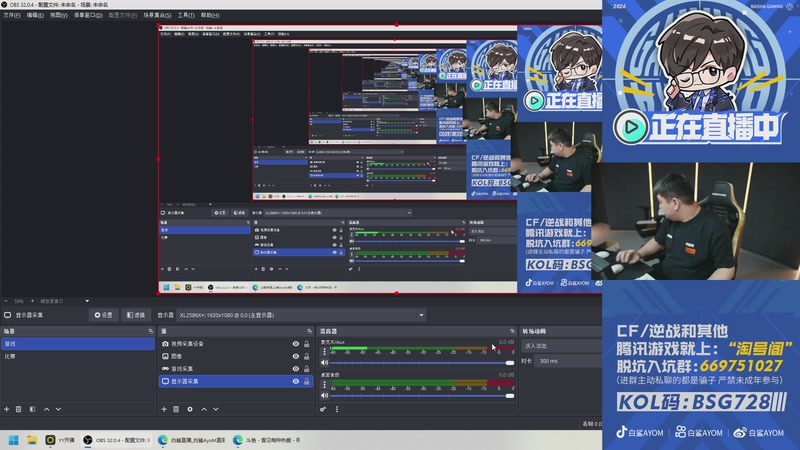
Task: Zoom out preview with the minus icon
Action: pyautogui.click(x=6, y=301)
